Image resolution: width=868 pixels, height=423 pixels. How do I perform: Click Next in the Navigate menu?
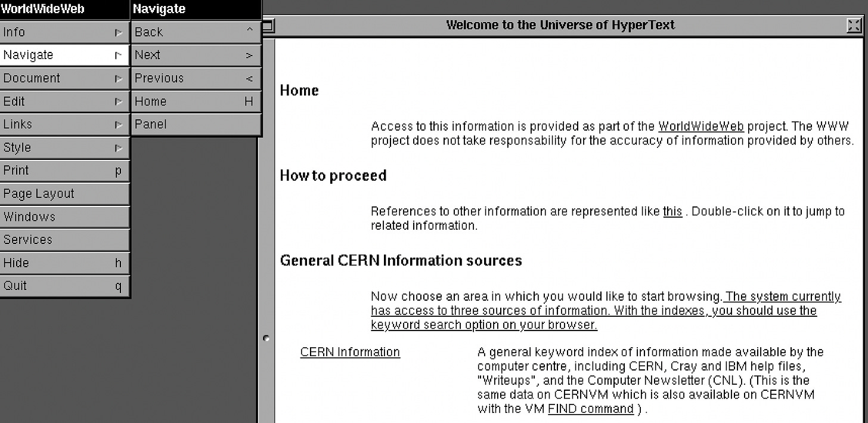tap(196, 55)
